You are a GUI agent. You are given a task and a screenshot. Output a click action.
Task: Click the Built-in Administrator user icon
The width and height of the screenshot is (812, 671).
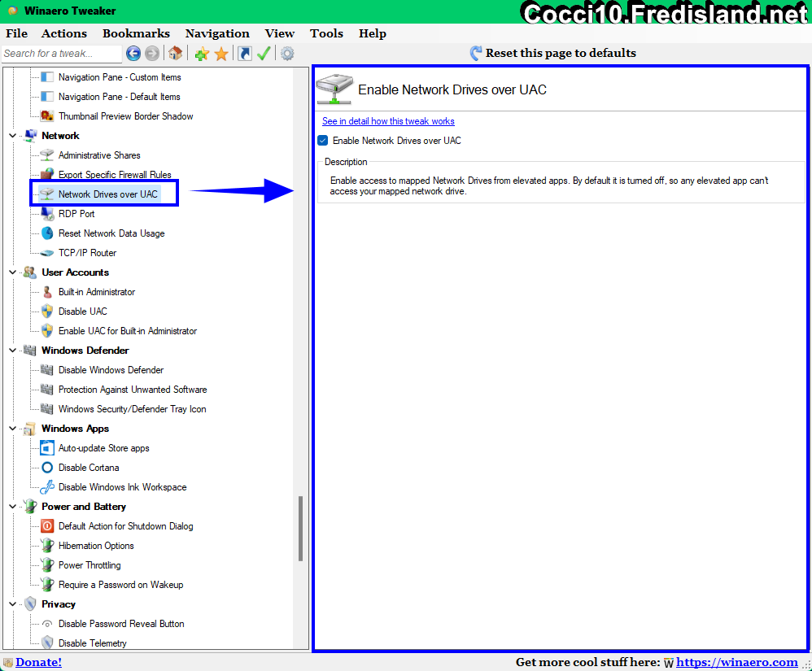click(x=47, y=292)
